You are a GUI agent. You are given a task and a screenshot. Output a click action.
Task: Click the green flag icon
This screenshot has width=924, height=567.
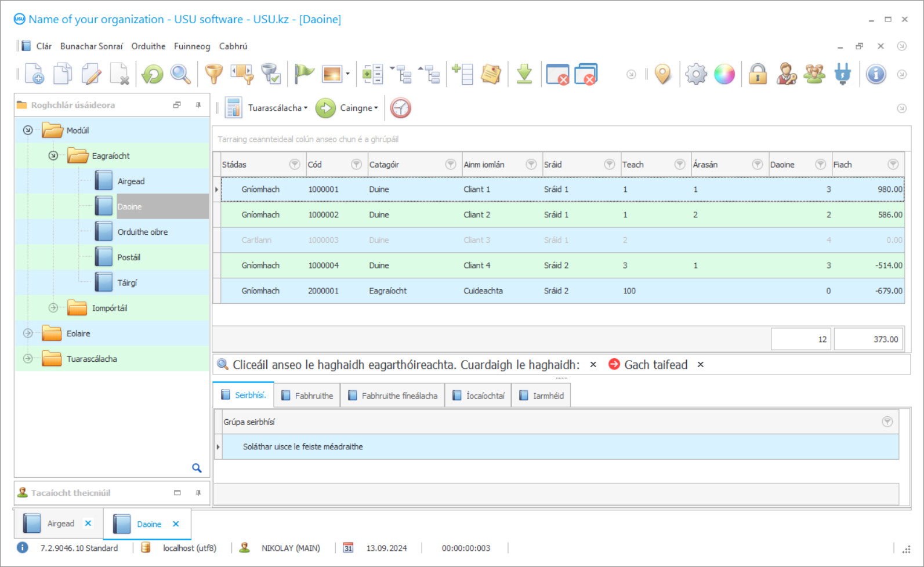coord(304,74)
